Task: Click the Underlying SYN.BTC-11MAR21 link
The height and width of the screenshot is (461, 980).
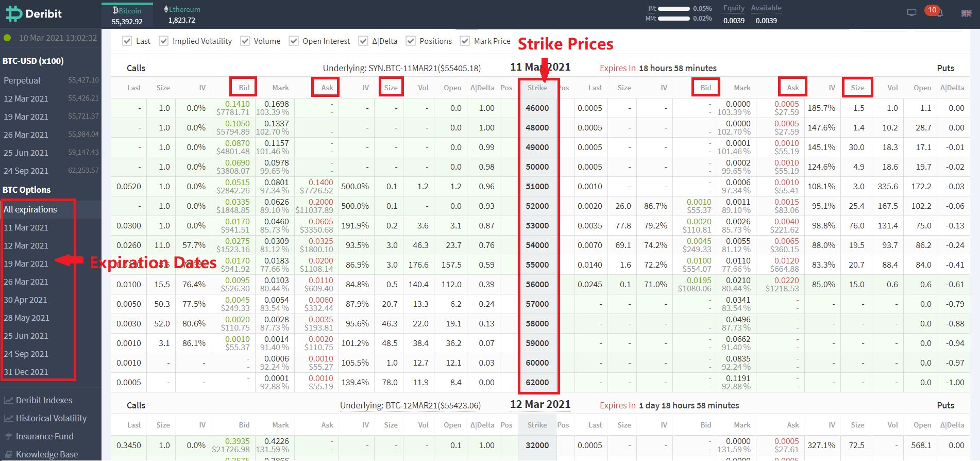Action: tap(402, 68)
